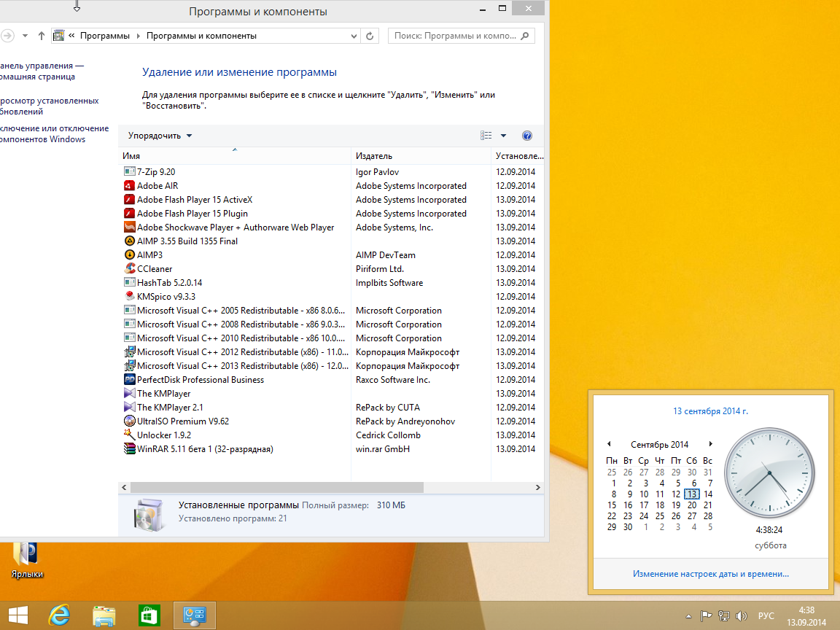
Task: Click the scrollbar left arrow
Action: tap(124, 488)
